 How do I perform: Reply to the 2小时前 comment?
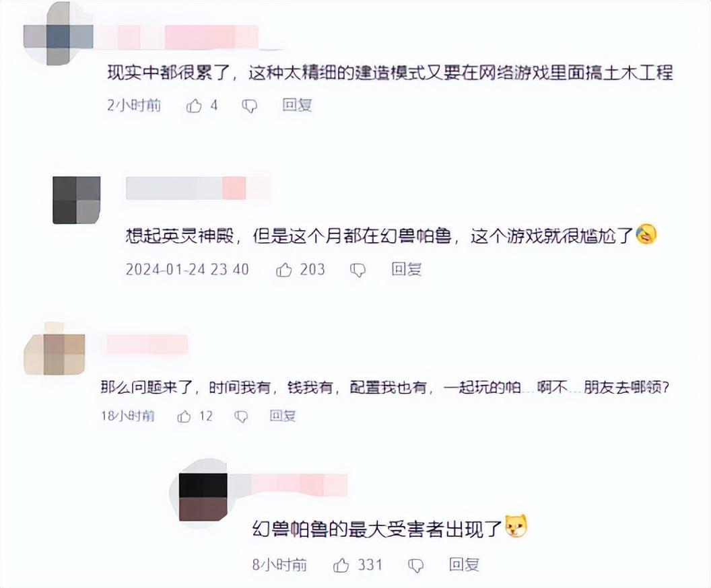click(297, 106)
